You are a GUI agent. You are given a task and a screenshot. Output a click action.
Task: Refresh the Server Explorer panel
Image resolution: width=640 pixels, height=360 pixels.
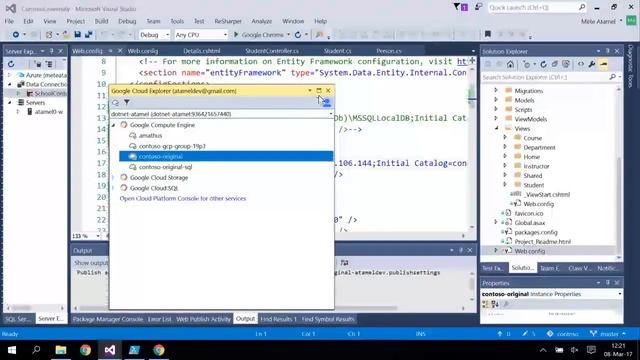coord(11,64)
